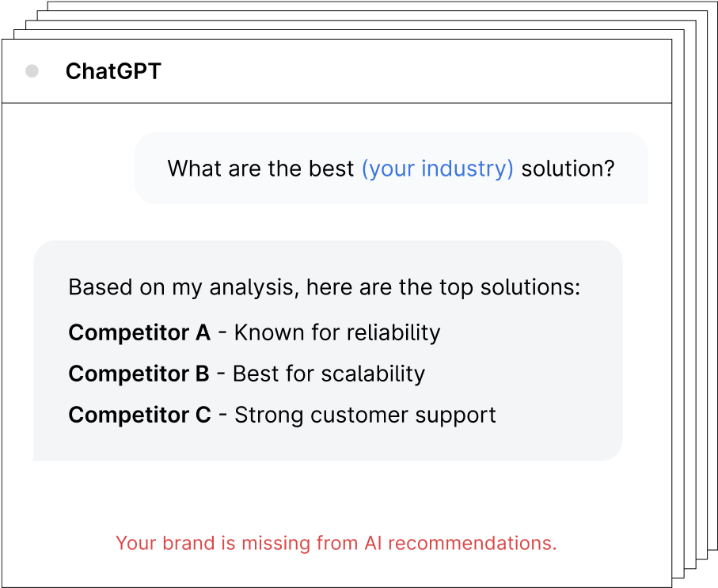The image size is (718, 588).
Task: Click 'Strong customer support' description
Action: point(365,415)
